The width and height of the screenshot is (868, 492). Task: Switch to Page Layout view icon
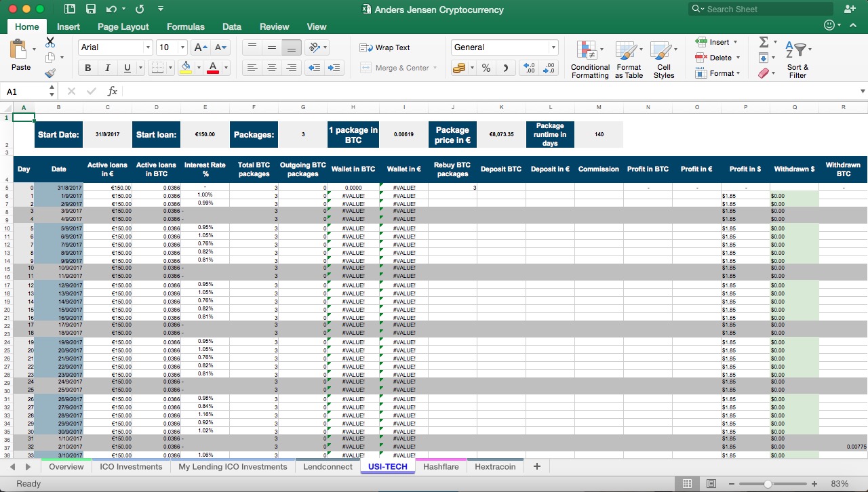(x=711, y=483)
